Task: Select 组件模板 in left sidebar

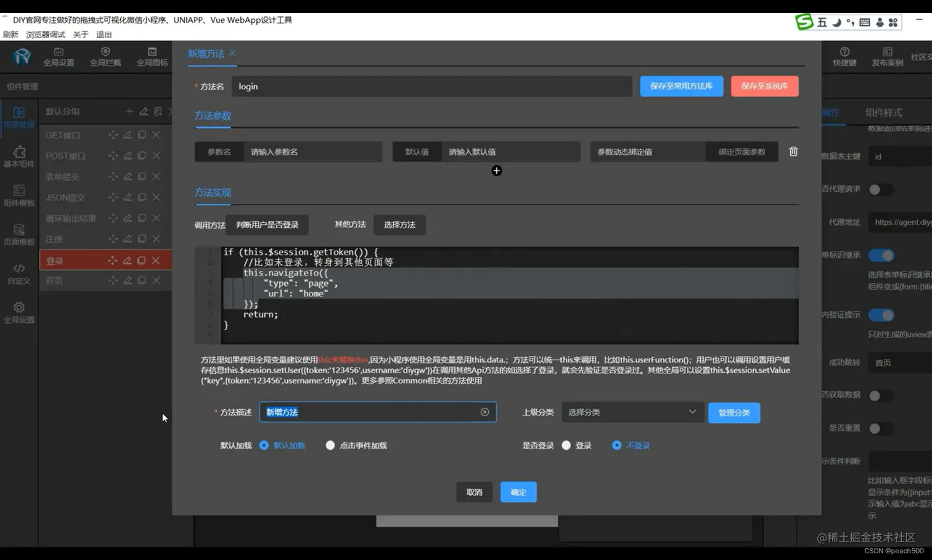Action: [x=19, y=195]
